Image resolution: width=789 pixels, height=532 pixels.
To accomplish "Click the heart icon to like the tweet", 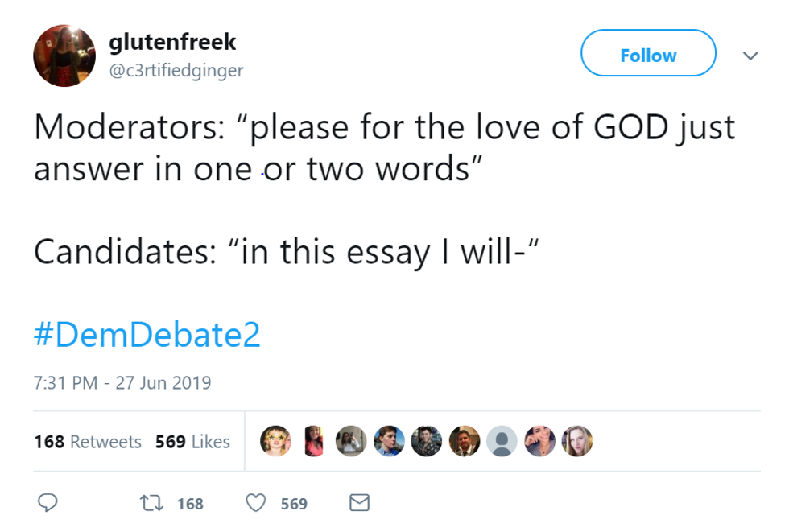I will 256,503.
